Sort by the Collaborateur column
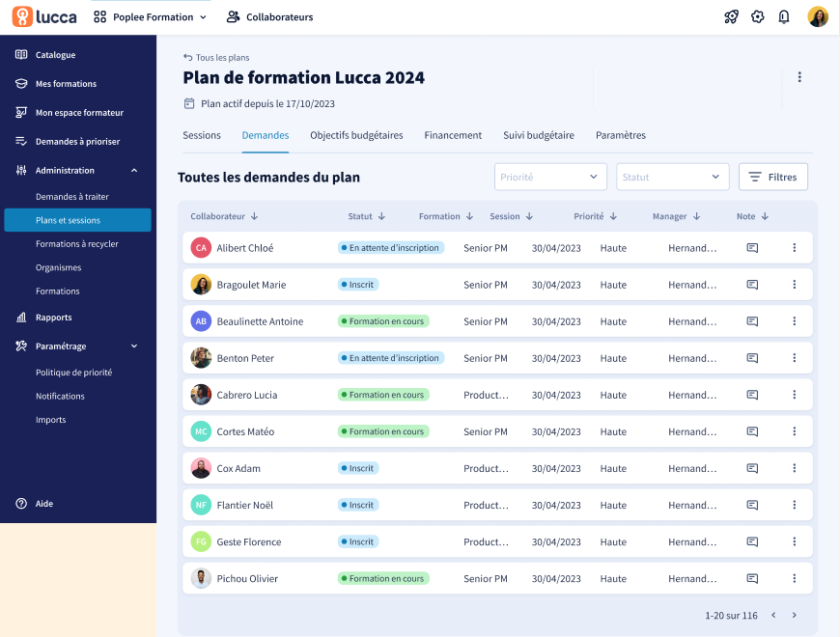This screenshot has height=637, width=840. 224,216
